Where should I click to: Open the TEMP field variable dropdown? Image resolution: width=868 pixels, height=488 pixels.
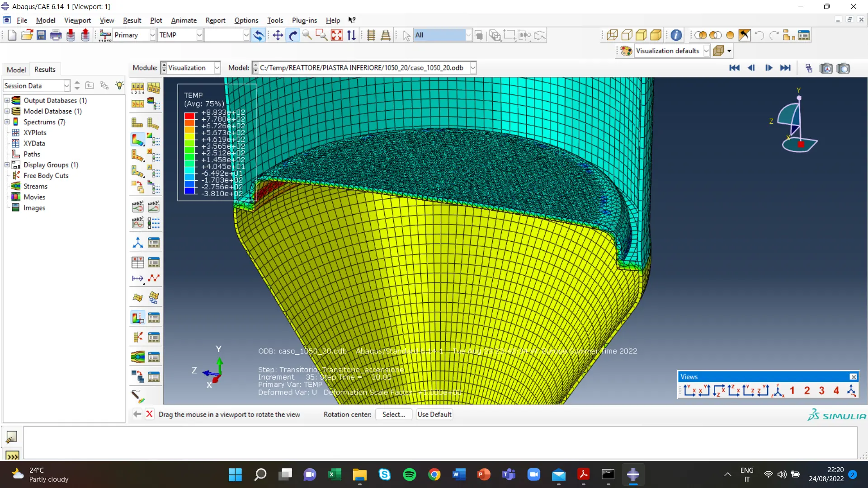click(199, 35)
